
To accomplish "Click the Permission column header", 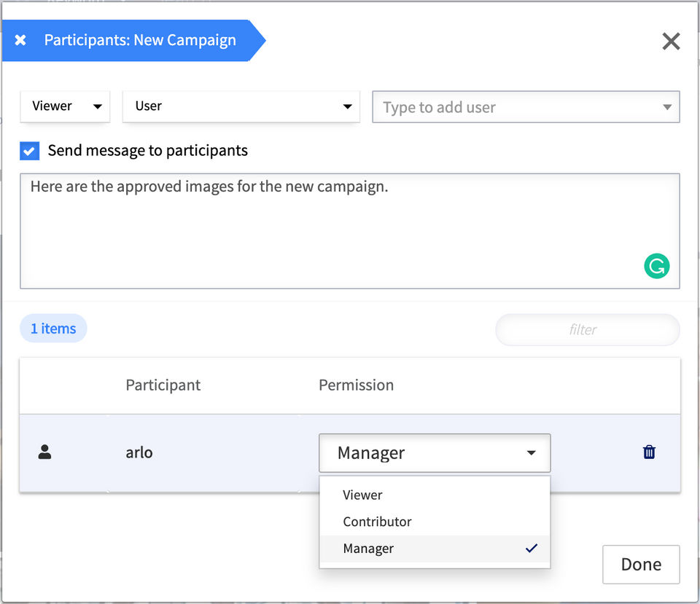I will click(356, 385).
